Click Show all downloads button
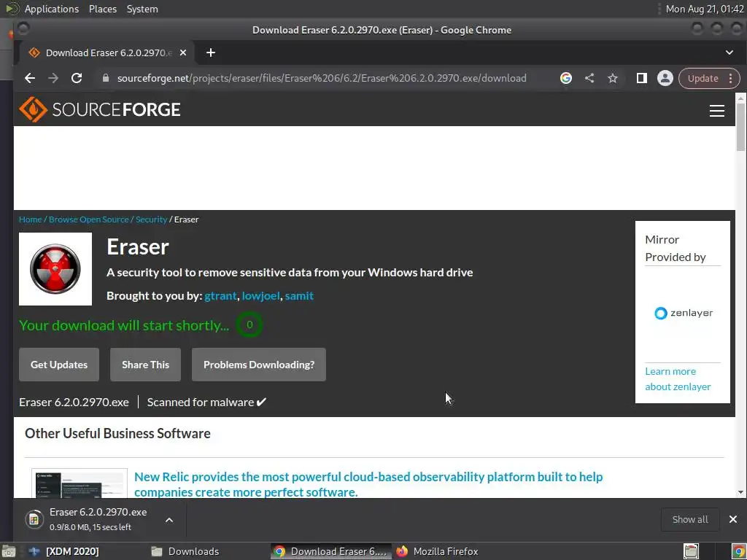Image resolution: width=747 pixels, height=560 pixels. [690, 519]
